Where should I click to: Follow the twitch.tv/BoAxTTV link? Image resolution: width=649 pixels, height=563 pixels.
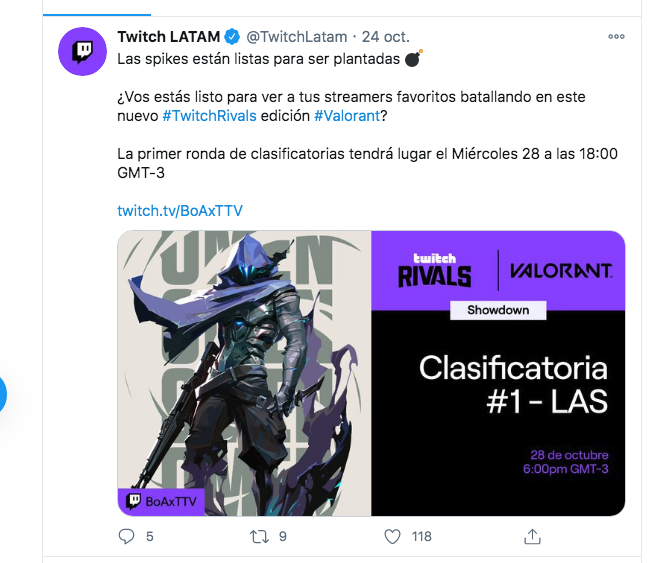pos(180,211)
